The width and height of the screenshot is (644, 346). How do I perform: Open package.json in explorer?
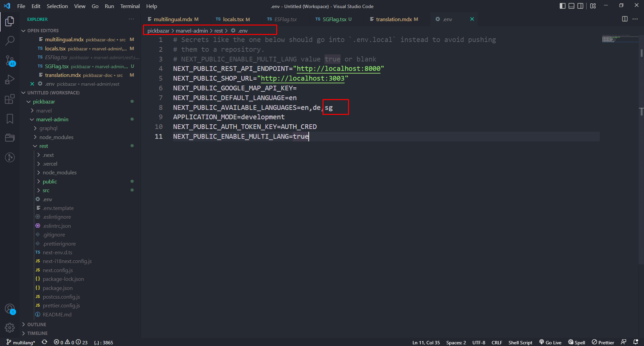(57, 288)
